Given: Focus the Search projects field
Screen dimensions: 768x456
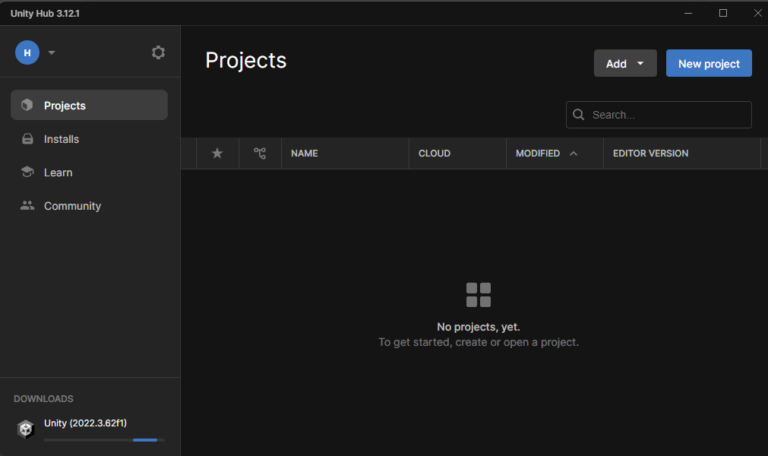Looking at the screenshot, I should (x=667, y=115).
